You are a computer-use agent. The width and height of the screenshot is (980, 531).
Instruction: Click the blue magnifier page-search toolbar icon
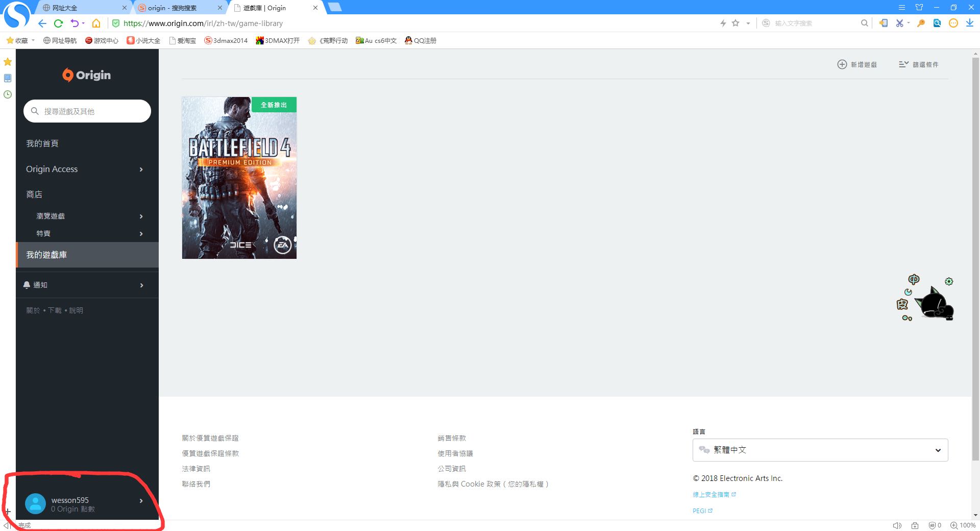[937, 23]
